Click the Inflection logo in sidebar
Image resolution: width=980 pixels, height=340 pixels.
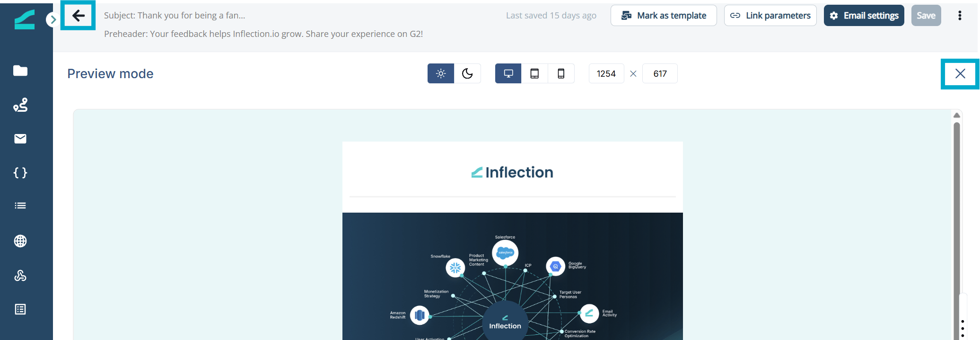pos(24,20)
